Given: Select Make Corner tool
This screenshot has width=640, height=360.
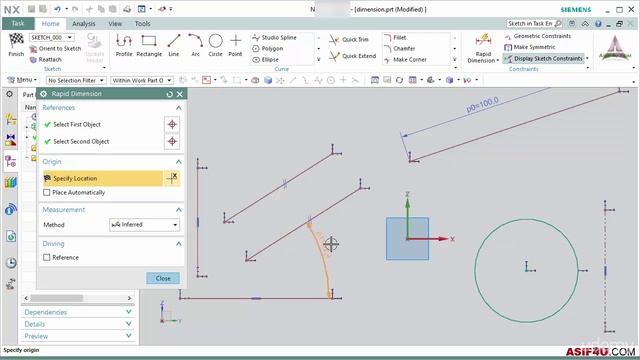Looking at the screenshot, I should 405,60.
